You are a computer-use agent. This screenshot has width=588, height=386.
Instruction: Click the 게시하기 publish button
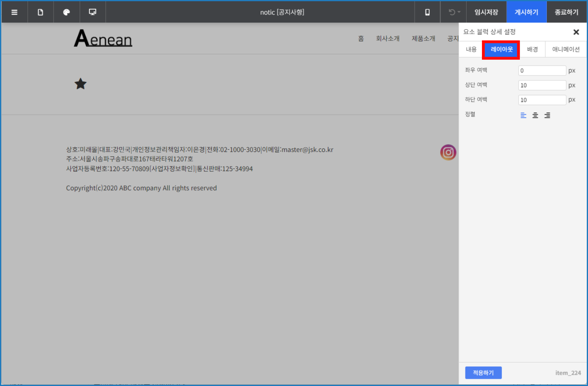526,12
